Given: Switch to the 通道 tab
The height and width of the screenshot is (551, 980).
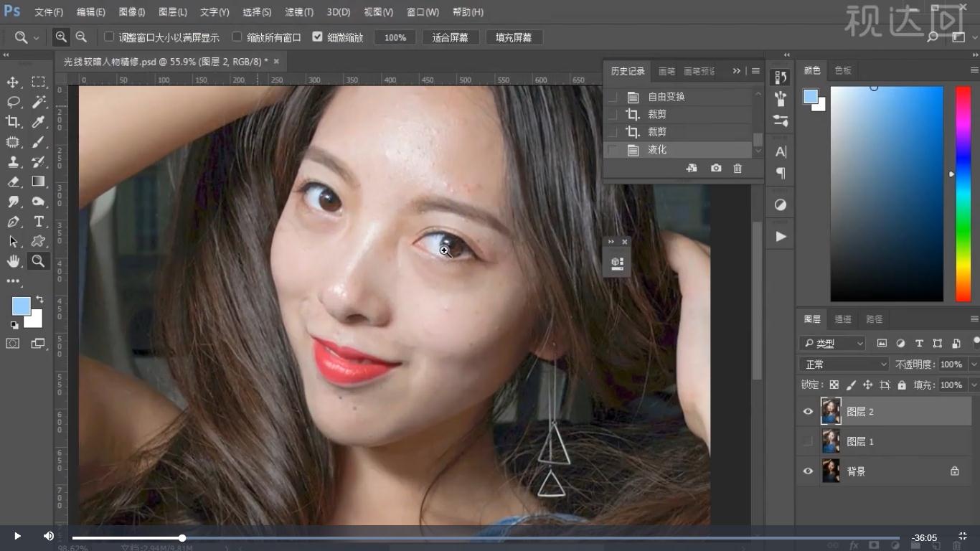Looking at the screenshot, I should coord(843,319).
